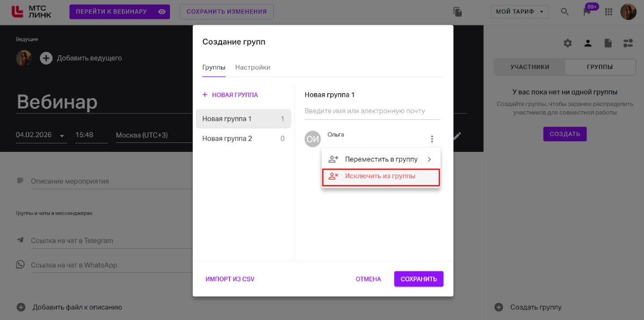Click the three-dot menu next to Ольга
Image resolution: width=644 pixels, height=320 pixels.
pyautogui.click(x=432, y=139)
